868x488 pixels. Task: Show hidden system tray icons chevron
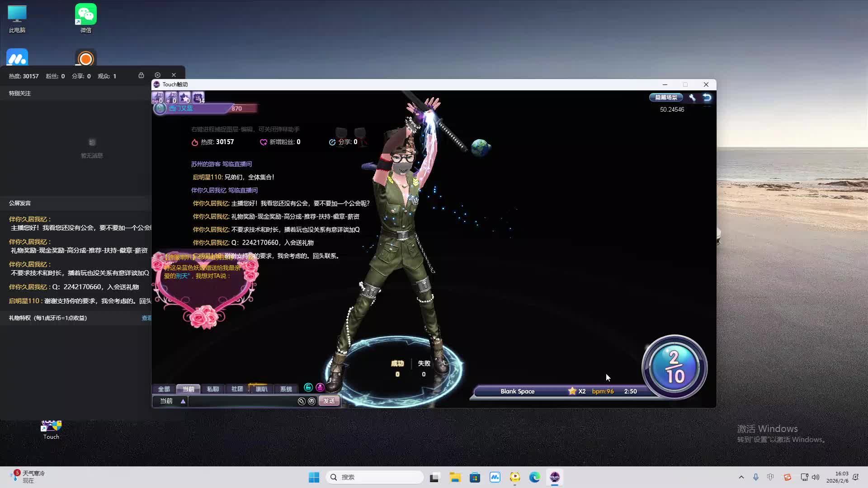(741, 477)
